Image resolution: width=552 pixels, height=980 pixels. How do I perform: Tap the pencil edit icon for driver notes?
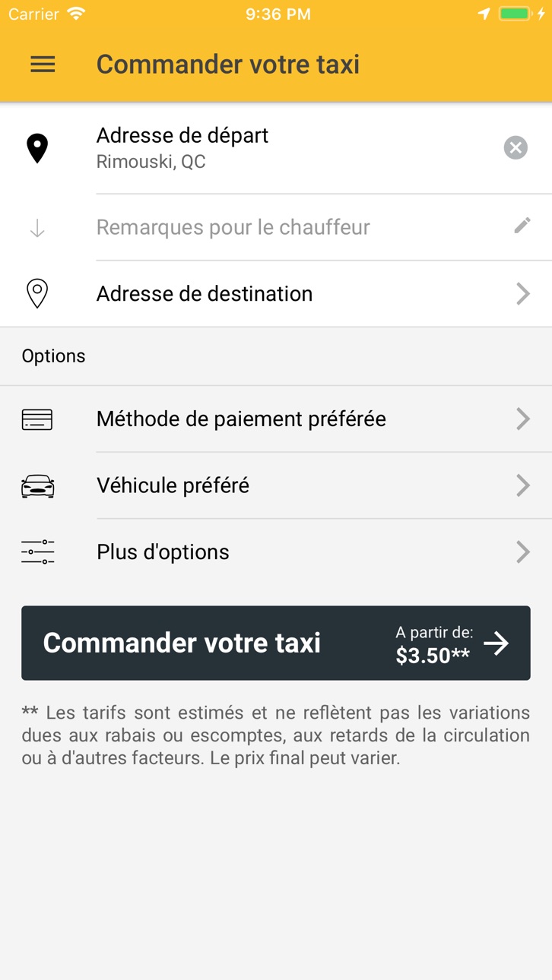(522, 225)
